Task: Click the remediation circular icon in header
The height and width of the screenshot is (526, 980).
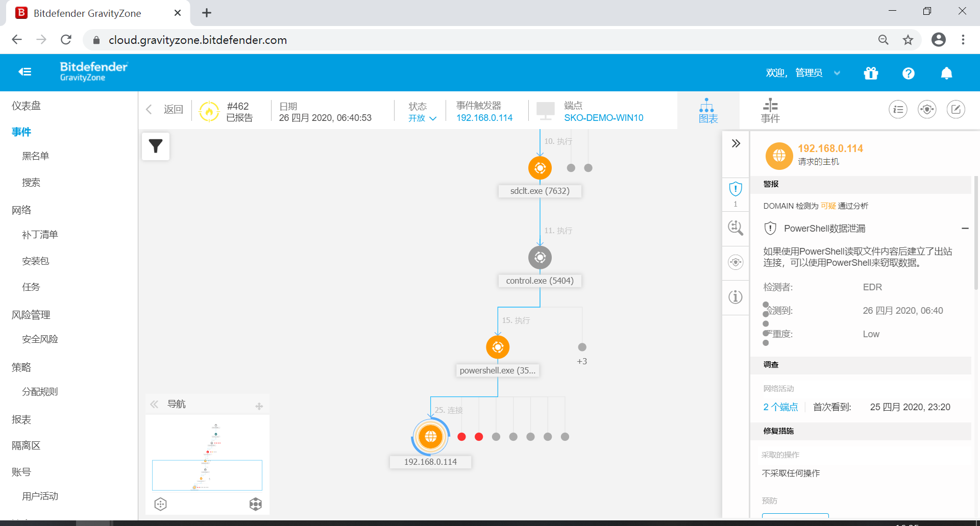Action: 927,109
